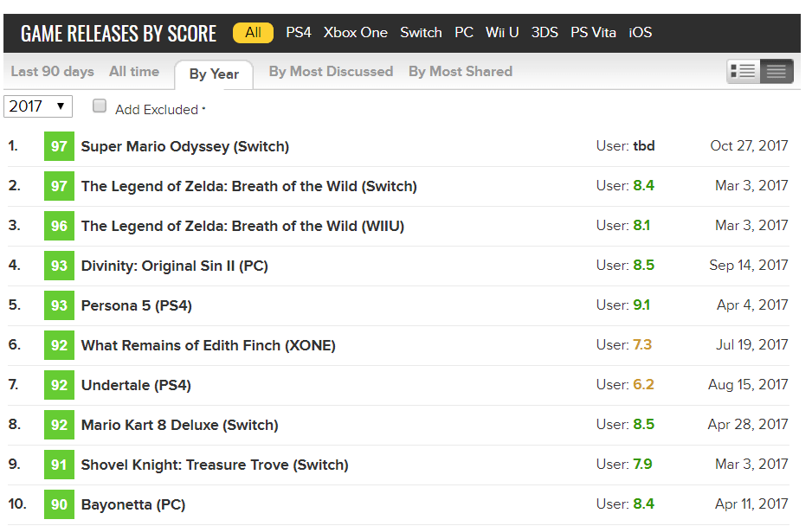Click the Oct 27, 2017 release date
The image size is (812, 526).
(749, 146)
